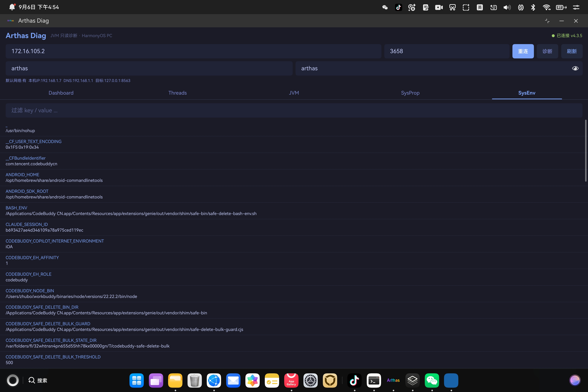Click the AI region select icon
Viewport: 588px width, 392px height.
[466, 7]
